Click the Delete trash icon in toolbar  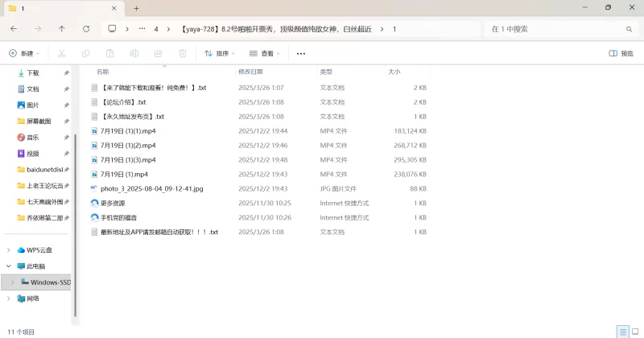click(x=182, y=54)
